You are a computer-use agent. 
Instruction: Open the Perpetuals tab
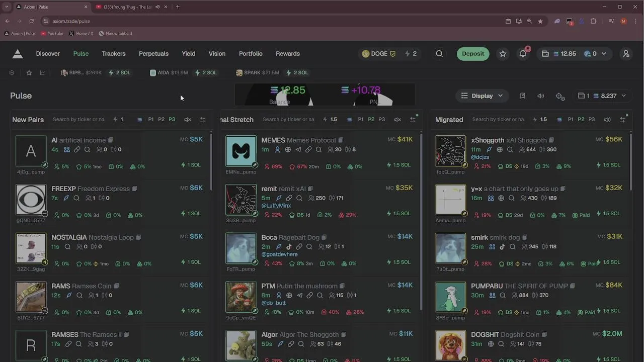153,54
